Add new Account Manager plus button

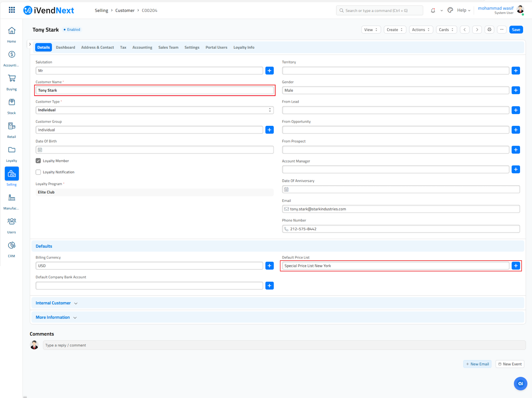point(516,169)
